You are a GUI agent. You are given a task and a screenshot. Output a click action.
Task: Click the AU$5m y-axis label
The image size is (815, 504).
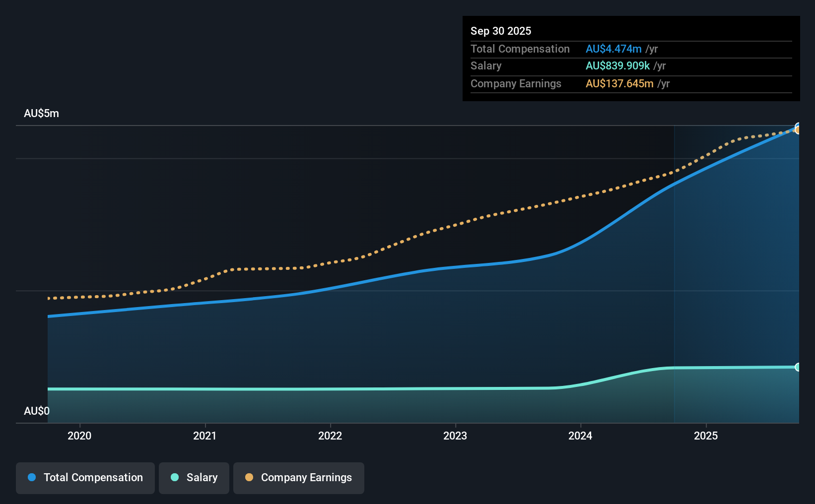pyautogui.click(x=42, y=114)
